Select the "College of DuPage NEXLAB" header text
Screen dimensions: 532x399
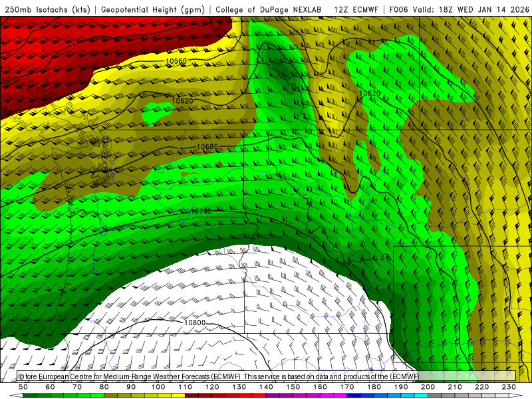pyautogui.click(x=269, y=10)
